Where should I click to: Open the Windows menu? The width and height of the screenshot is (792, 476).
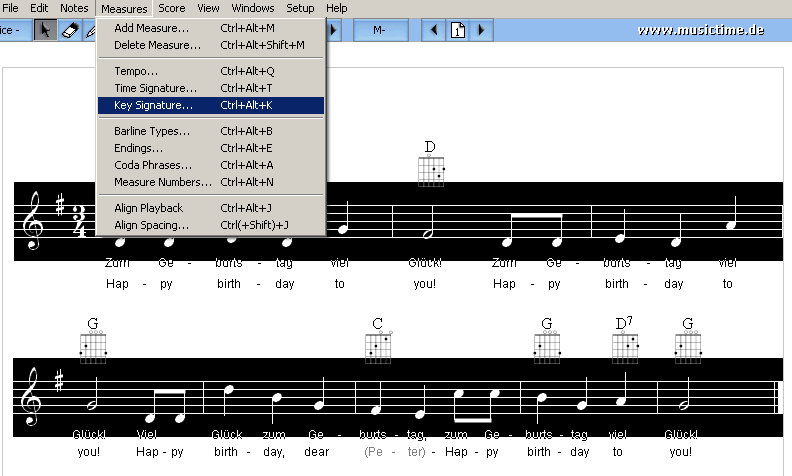[x=253, y=8]
